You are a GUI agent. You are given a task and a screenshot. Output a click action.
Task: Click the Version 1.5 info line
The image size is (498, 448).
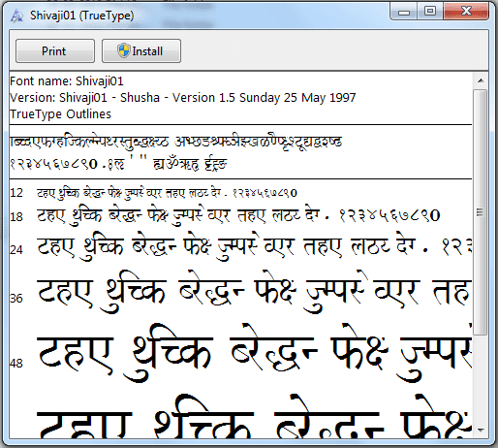pos(183,98)
